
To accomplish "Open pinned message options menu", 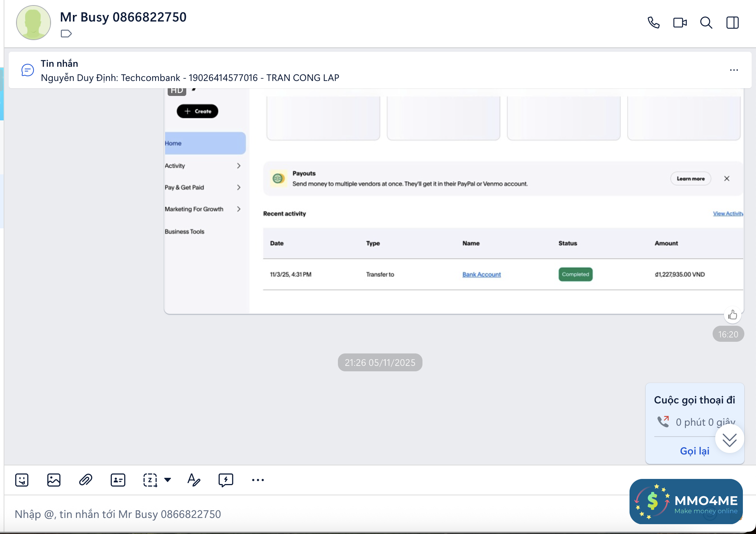I will tap(734, 70).
